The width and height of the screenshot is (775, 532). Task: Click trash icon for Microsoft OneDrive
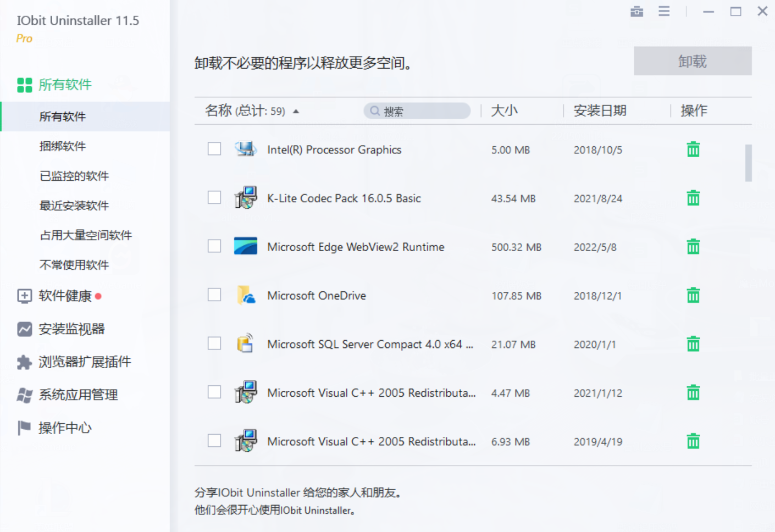[693, 295]
